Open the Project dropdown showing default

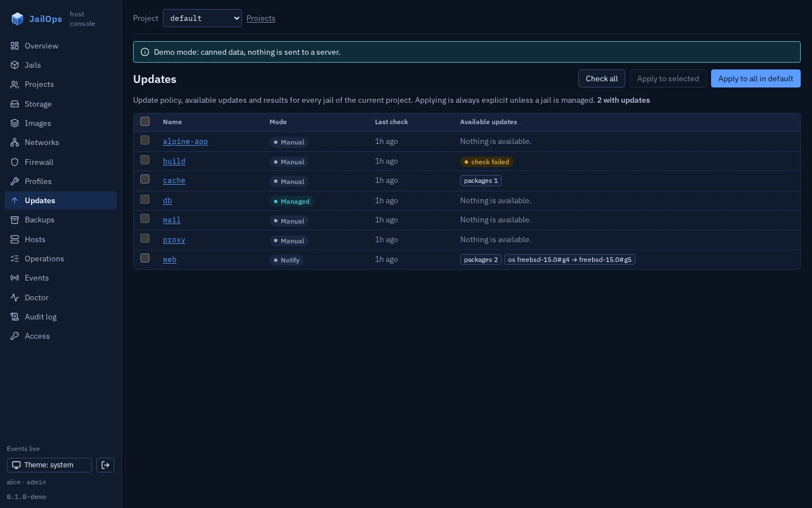pos(202,18)
